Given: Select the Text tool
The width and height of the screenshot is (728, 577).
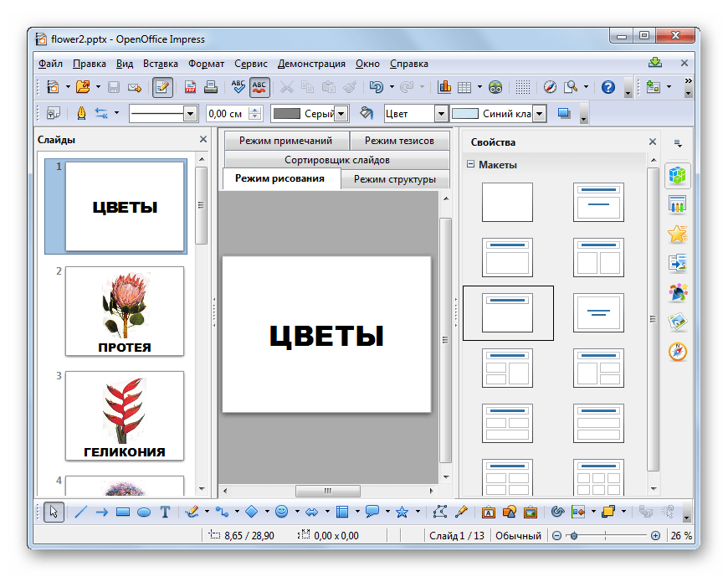Looking at the screenshot, I should click(x=165, y=512).
